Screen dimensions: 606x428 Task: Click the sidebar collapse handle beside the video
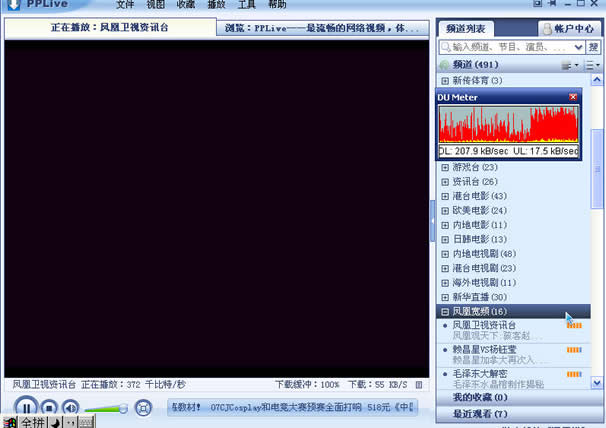point(432,221)
